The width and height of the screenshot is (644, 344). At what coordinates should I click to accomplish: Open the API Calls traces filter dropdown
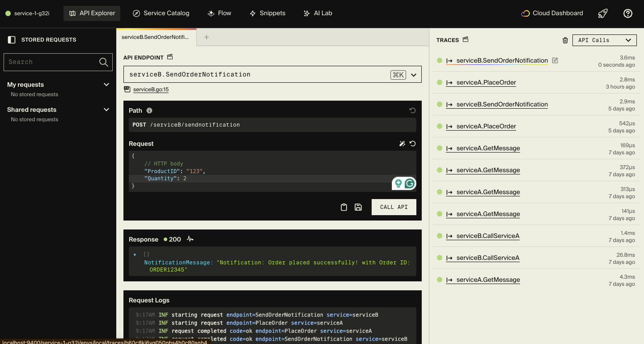tap(604, 40)
